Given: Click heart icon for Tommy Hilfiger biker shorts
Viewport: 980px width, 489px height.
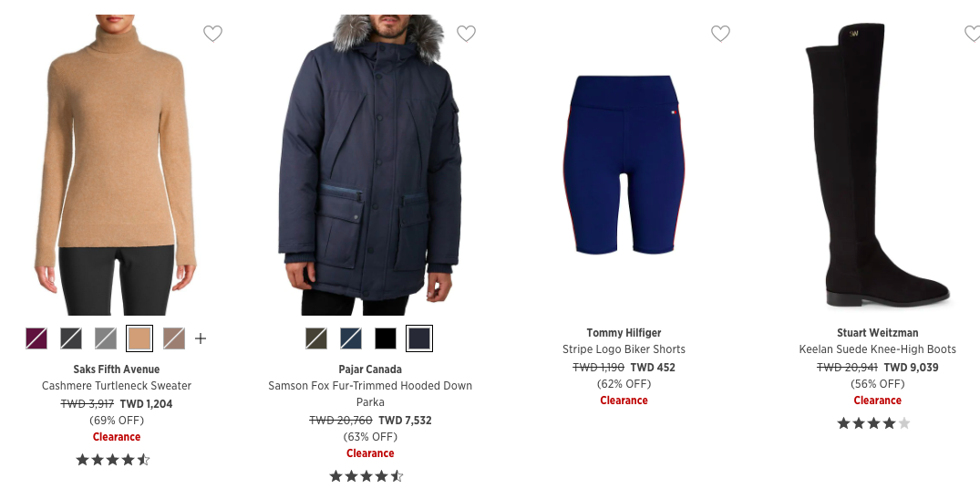Looking at the screenshot, I should [720, 33].
